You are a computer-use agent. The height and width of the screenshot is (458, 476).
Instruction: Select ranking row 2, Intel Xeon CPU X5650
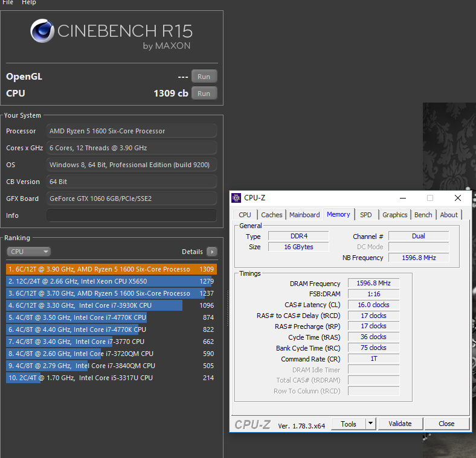[111, 281]
